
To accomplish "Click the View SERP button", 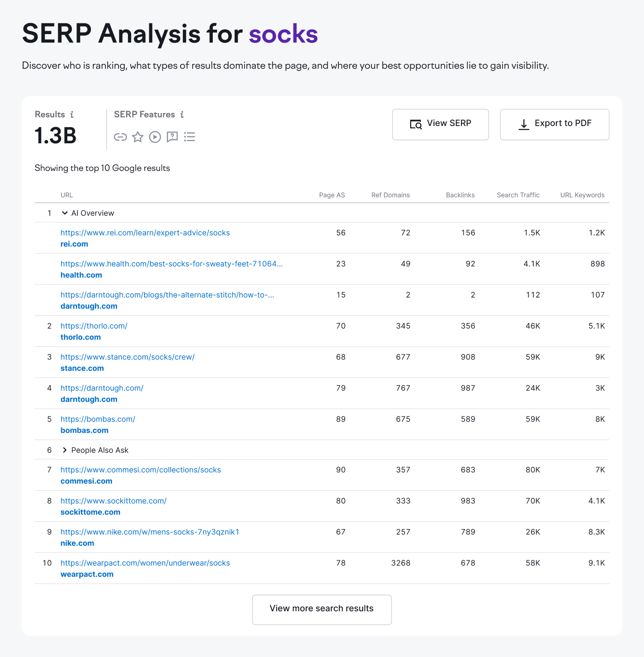I will (x=440, y=124).
